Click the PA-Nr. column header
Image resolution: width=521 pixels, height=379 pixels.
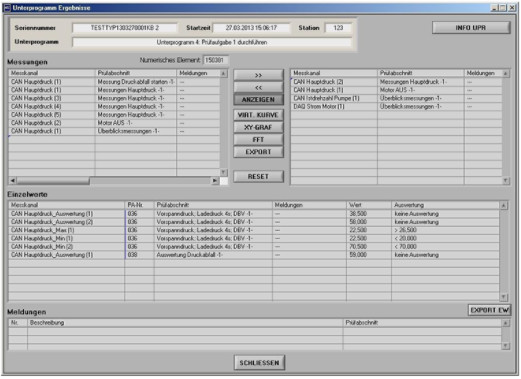tap(139, 205)
